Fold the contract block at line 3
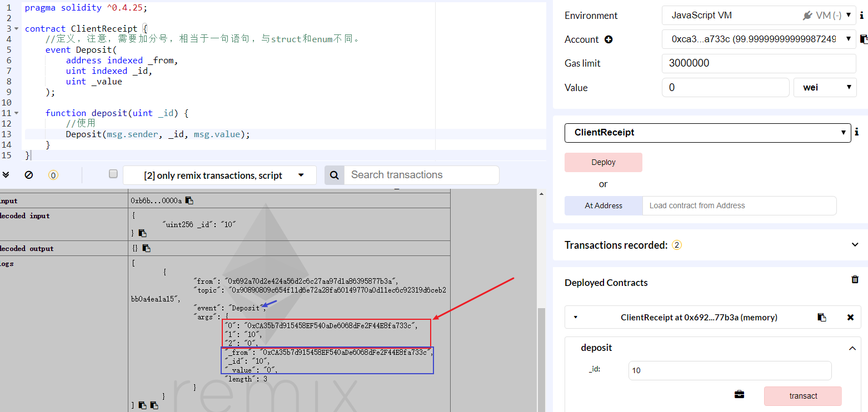Image resolution: width=868 pixels, height=412 pixels. point(17,29)
